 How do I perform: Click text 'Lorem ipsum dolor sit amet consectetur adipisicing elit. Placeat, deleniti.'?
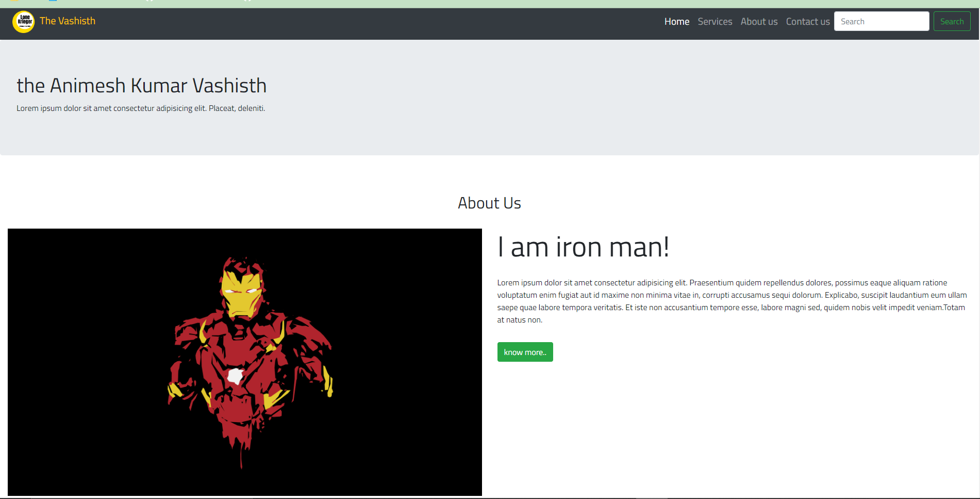coord(141,108)
